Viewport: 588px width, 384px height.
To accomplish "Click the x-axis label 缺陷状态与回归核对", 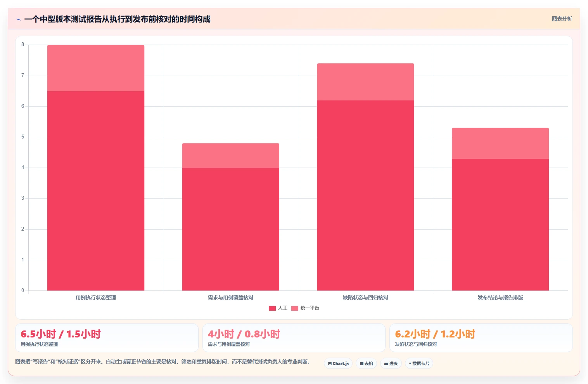I will click(x=365, y=298).
